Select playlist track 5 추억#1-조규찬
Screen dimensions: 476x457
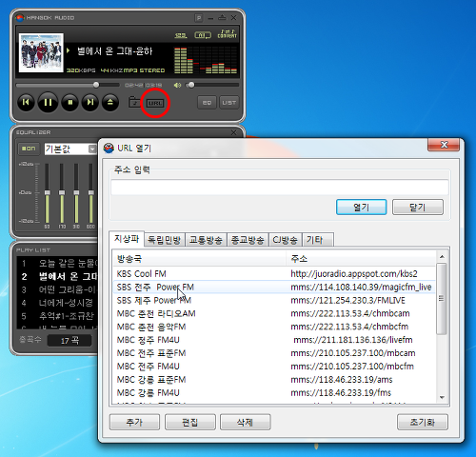[57, 316]
